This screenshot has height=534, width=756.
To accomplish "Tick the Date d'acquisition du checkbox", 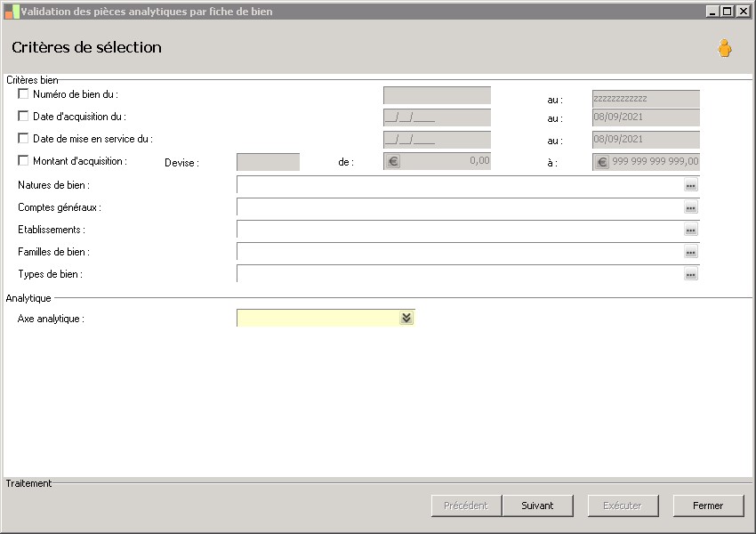I will tap(23, 116).
